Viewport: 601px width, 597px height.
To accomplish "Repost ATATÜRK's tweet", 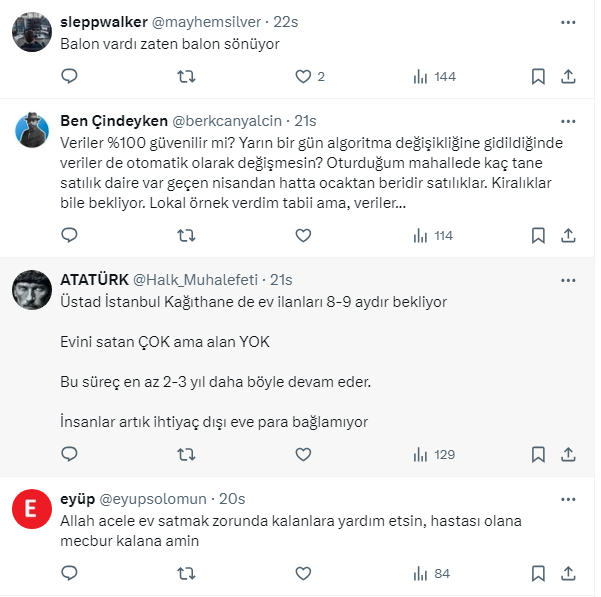I will (x=186, y=454).
